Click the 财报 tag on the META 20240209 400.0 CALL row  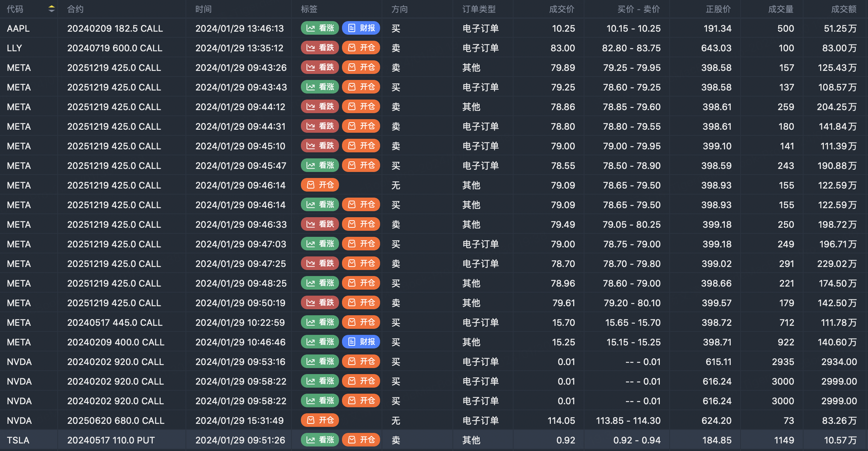361,342
